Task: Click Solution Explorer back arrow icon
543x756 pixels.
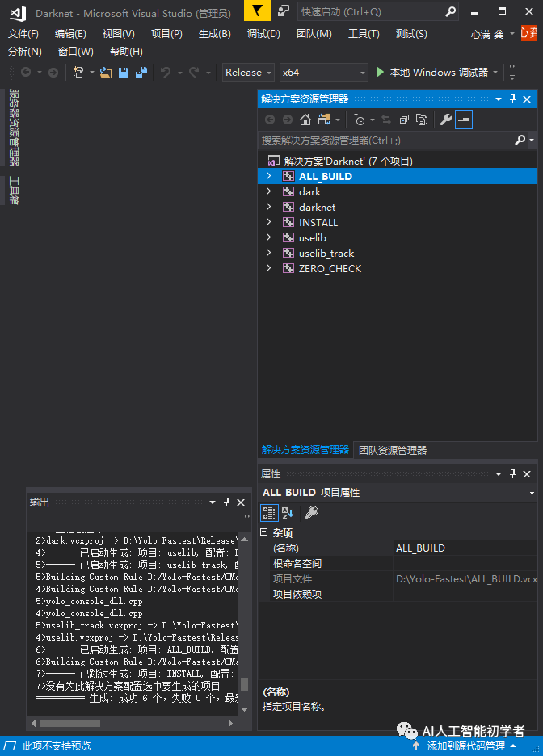Action: tap(270, 120)
